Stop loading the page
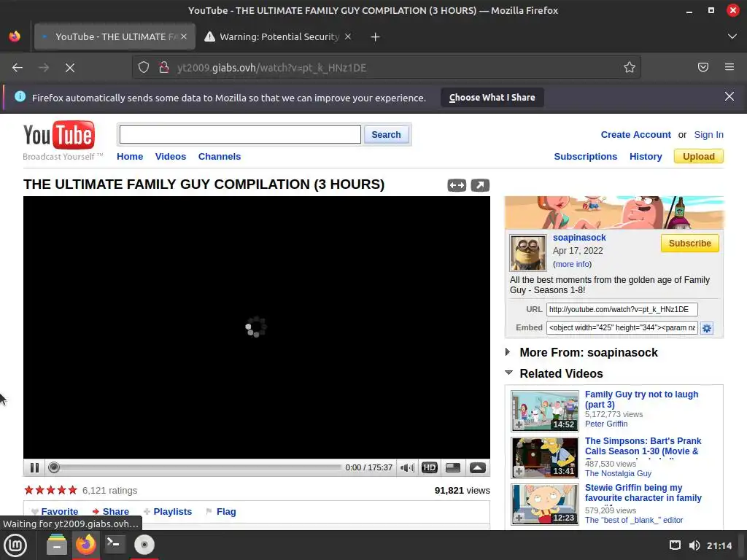The height and width of the screenshot is (560, 747). click(x=70, y=68)
